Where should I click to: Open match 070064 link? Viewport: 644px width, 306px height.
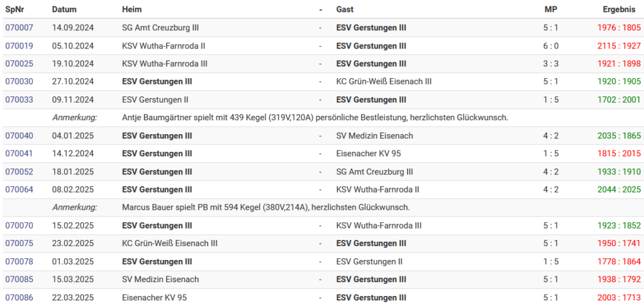[19, 190]
